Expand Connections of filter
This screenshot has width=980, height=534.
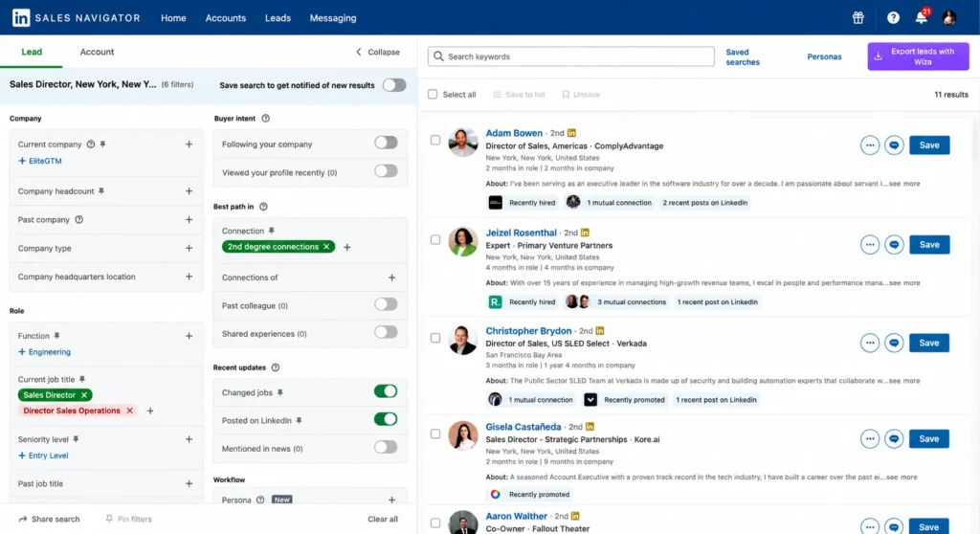(391, 278)
